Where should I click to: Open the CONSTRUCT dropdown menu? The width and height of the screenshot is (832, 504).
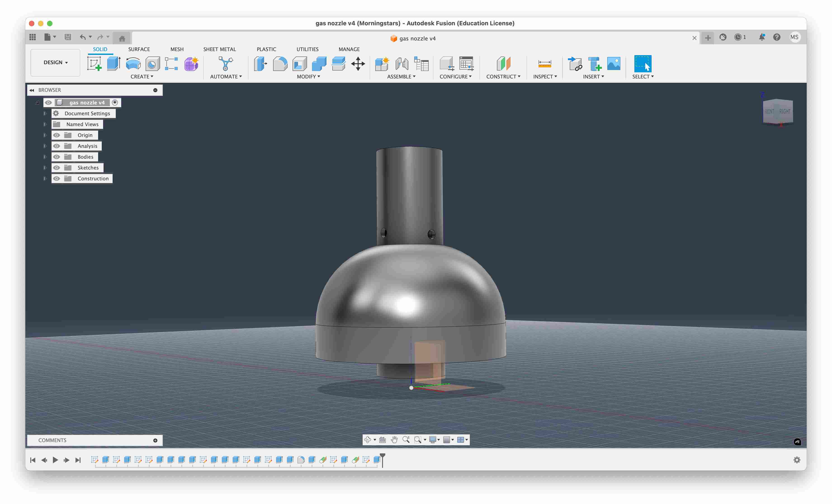coord(503,77)
